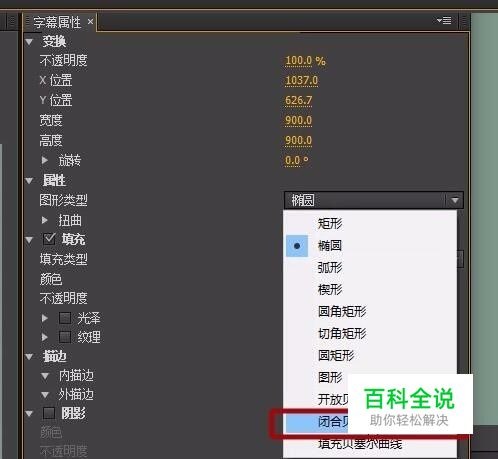Image resolution: width=498 pixels, height=459 pixels.
Task: Expand the 纹理 option
Action: coord(45,337)
